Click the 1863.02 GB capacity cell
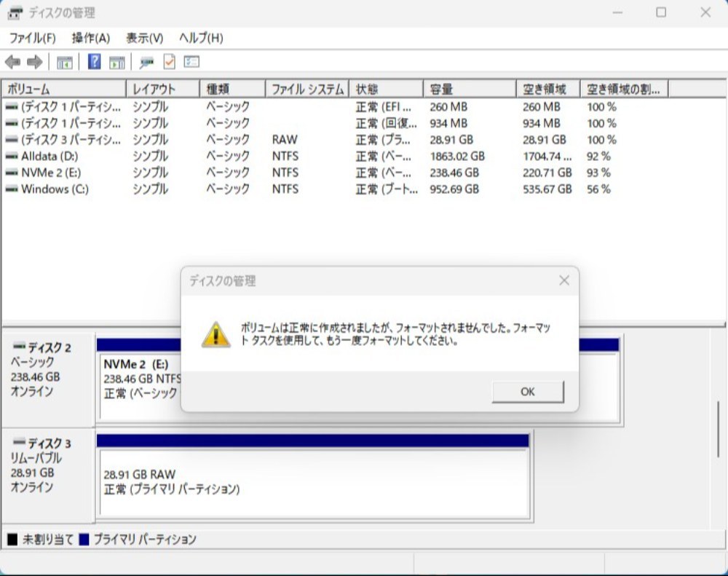The image size is (728, 576). coord(457,157)
